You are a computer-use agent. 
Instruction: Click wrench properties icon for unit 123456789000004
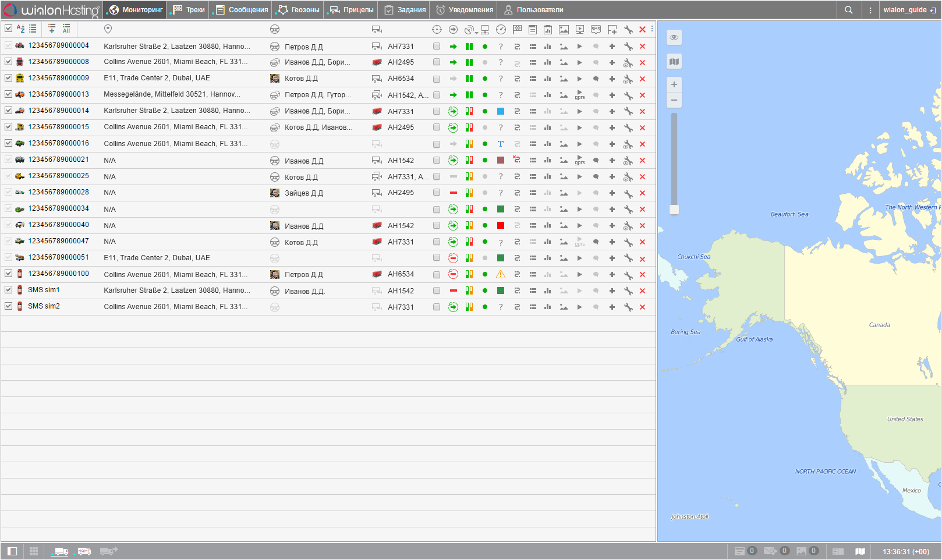point(628,47)
